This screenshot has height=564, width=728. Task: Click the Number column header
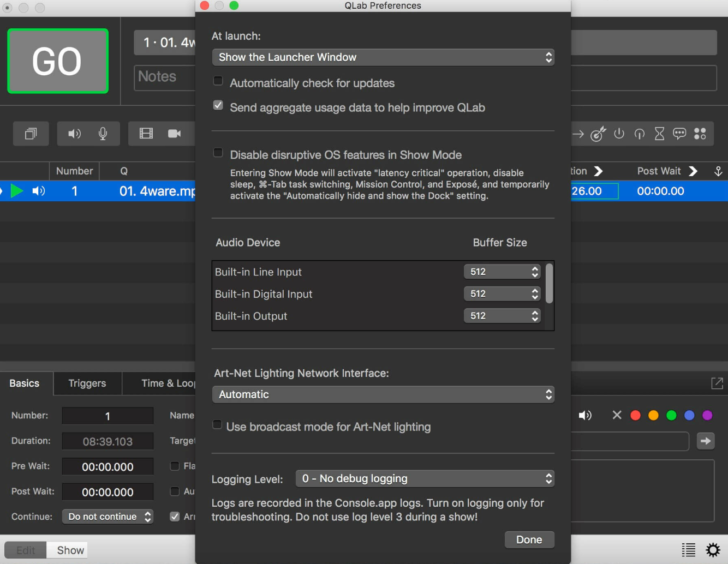[x=75, y=171]
